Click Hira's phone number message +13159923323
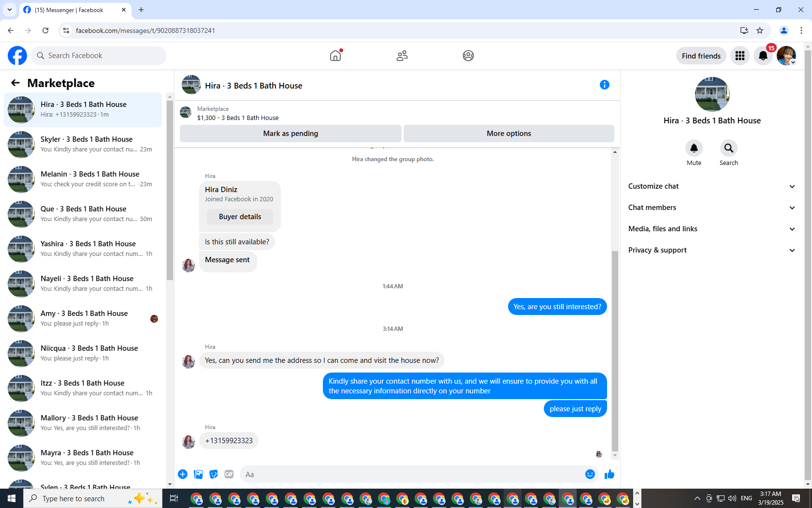812x508 pixels. [229, 441]
